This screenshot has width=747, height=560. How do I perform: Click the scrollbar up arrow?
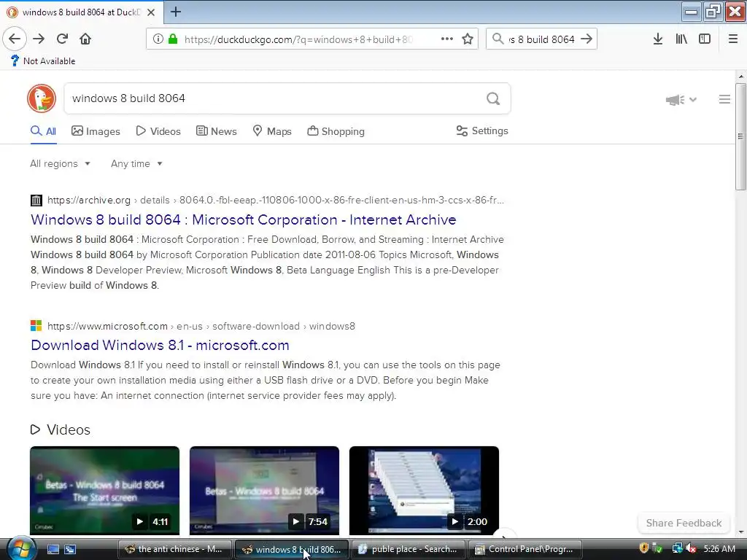pos(741,76)
